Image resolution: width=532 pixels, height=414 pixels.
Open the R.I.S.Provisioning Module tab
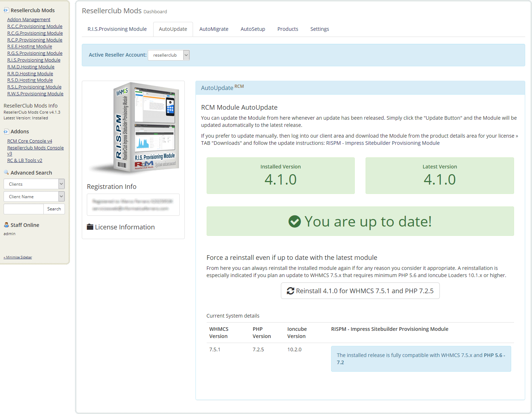[x=117, y=29]
